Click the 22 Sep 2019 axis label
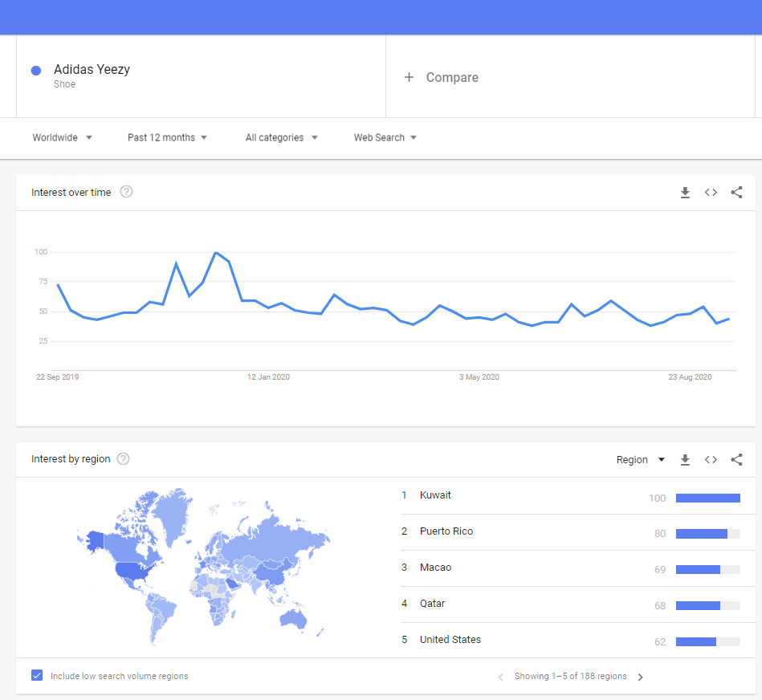Image resolution: width=762 pixels, height=700 pixels. [x=57, y=377]
